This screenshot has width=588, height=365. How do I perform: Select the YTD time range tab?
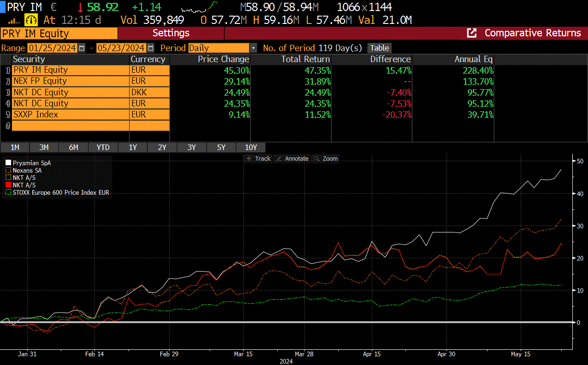[103, 148]
